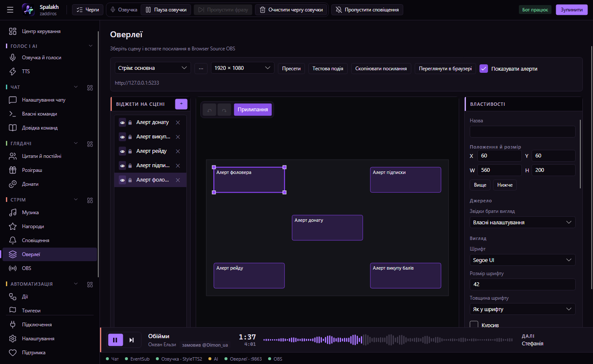Toggle lock on Алерт донату widget
Viewport: 593px width, 364px height.
(x=130, y=122)
